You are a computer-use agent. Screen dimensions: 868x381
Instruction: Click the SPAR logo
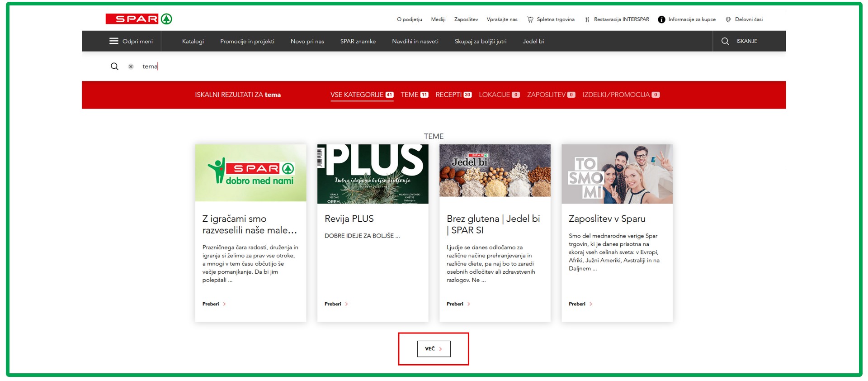(139, 19)
